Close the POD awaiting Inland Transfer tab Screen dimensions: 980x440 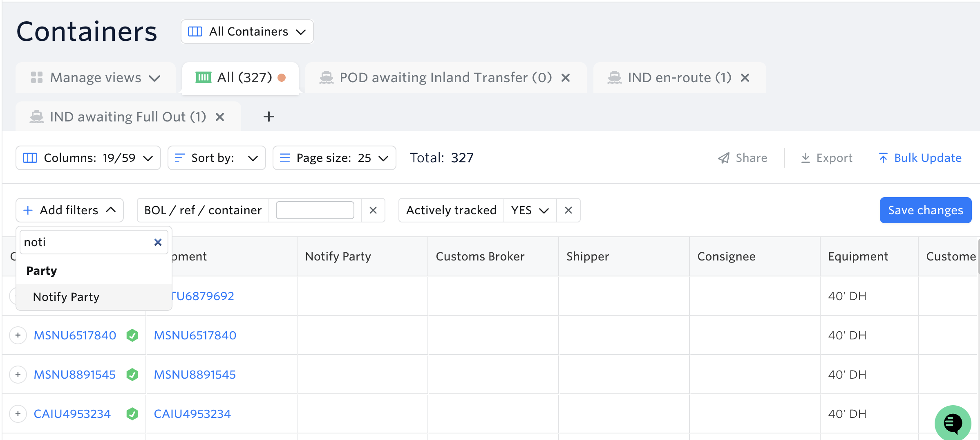pyautogui.click(x=566, y=78)
